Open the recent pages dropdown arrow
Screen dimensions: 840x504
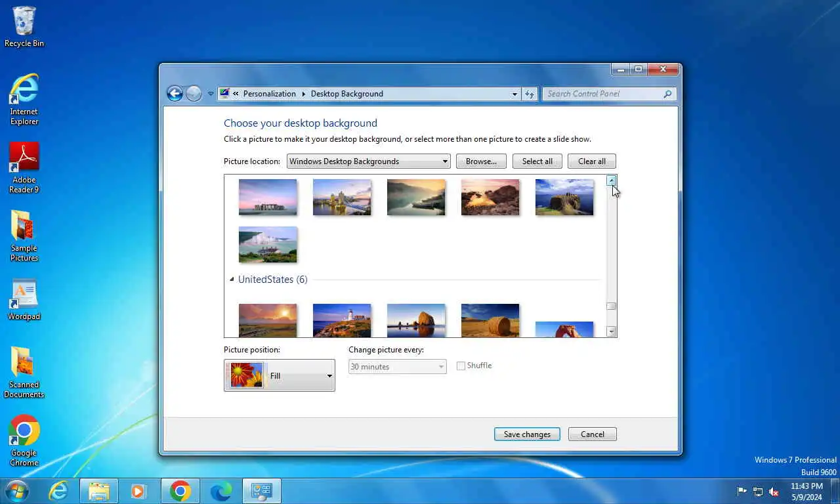tap(211, 94)
